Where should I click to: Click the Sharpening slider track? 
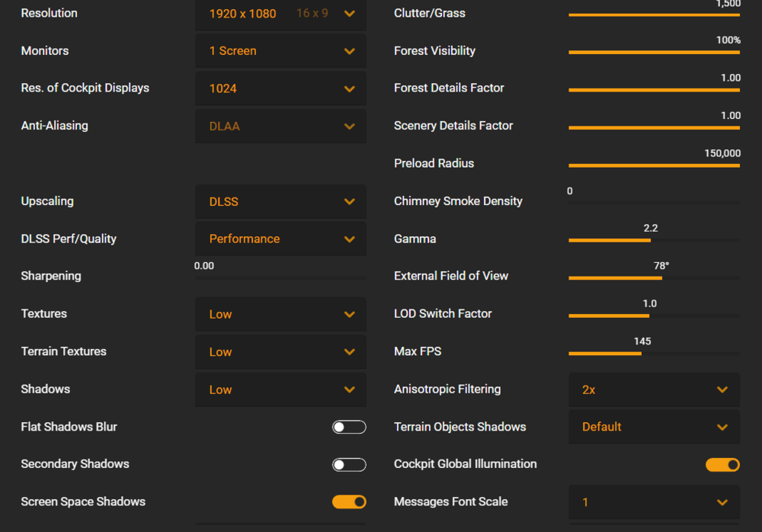point(280,278)
